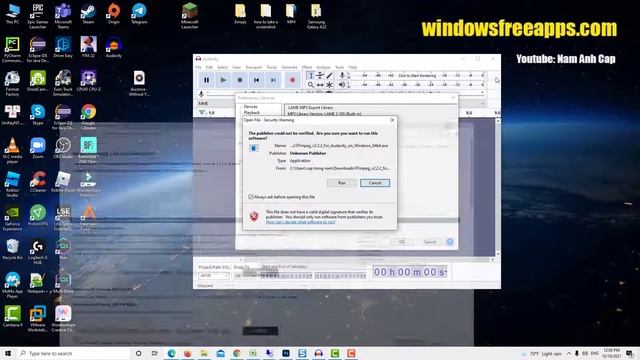Open Windows Start menu
Image resolution: width=640 pixels, height=360 pixels.
pos(8,353)
